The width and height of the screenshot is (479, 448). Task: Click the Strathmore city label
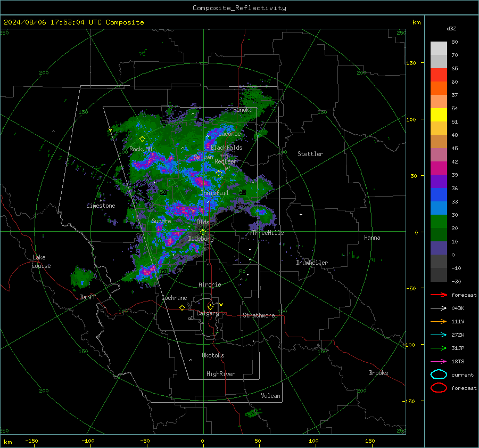(259, 315)
